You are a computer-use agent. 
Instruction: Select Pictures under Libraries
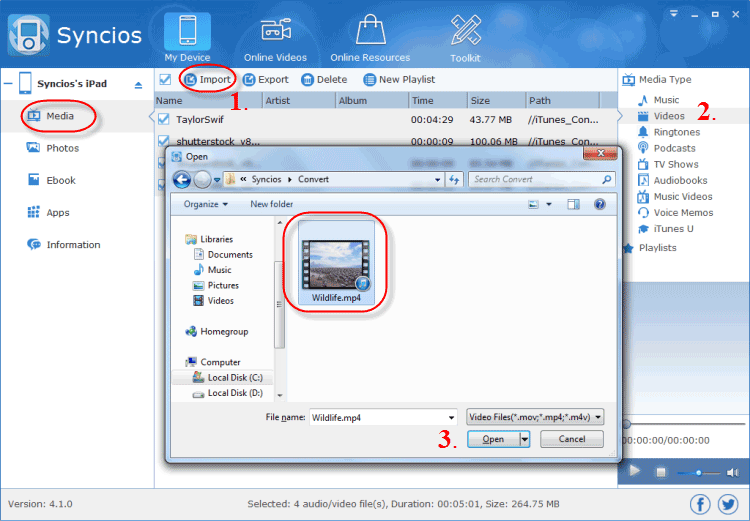[x=216, y=285]
